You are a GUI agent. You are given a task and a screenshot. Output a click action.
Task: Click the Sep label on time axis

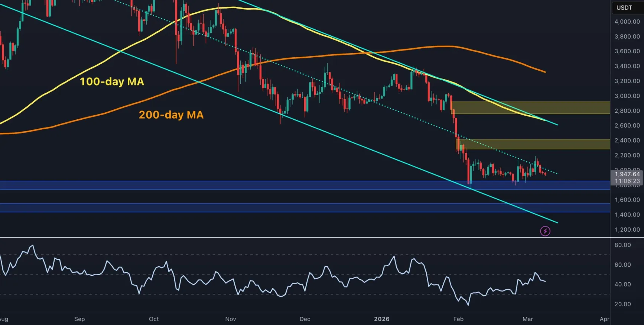click(79, 319)
